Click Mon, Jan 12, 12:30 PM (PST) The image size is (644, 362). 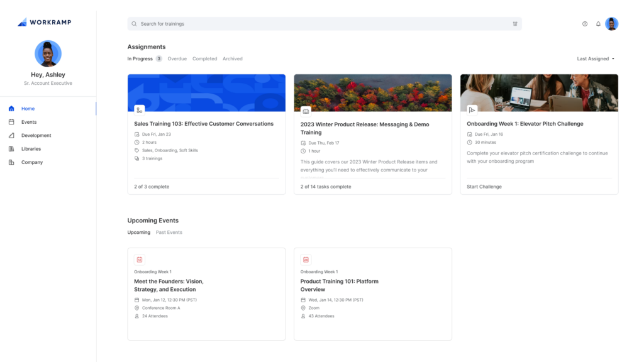169,300
